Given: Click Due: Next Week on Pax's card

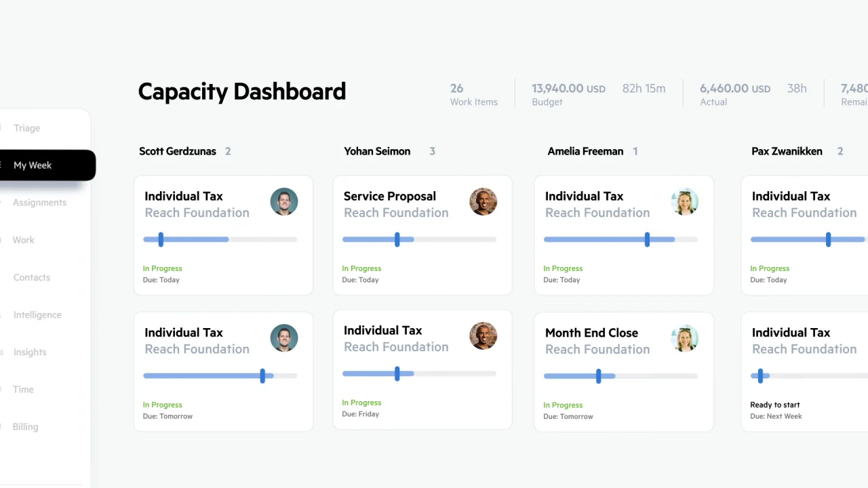Looking at the screenshot, I should coord(776,416).
